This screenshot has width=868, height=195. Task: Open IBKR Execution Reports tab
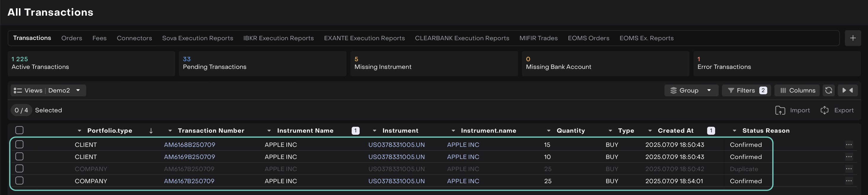(x=278, y=38)
